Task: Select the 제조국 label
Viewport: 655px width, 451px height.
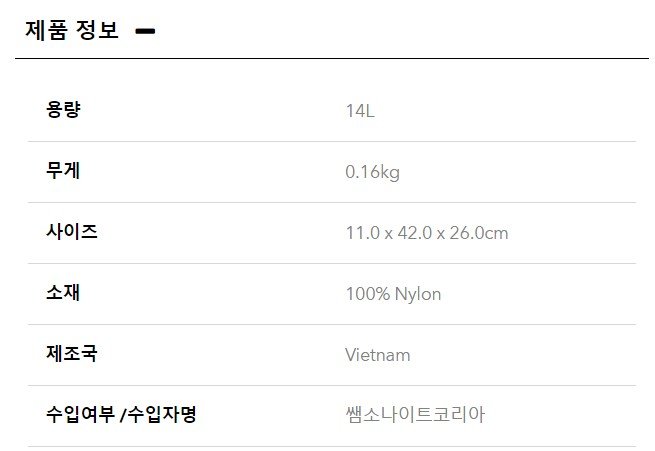Action: [x=72, y=354]
